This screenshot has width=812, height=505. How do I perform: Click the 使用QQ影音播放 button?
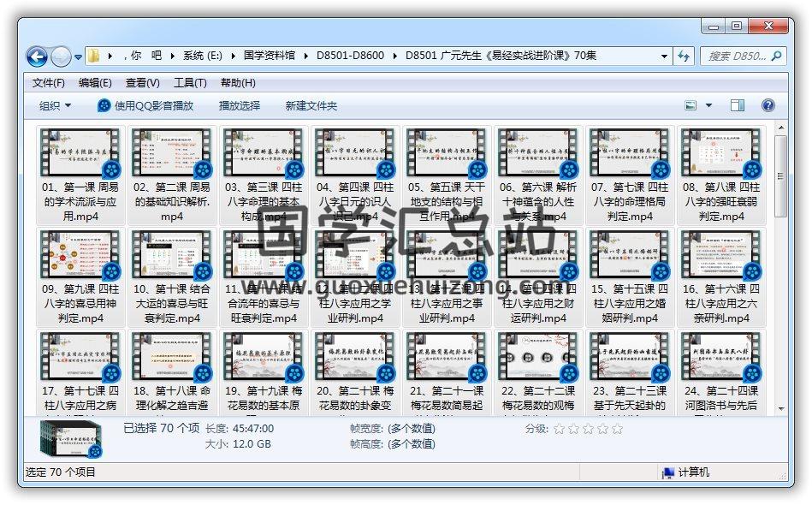pyautogui.click(x=145, y=105)
